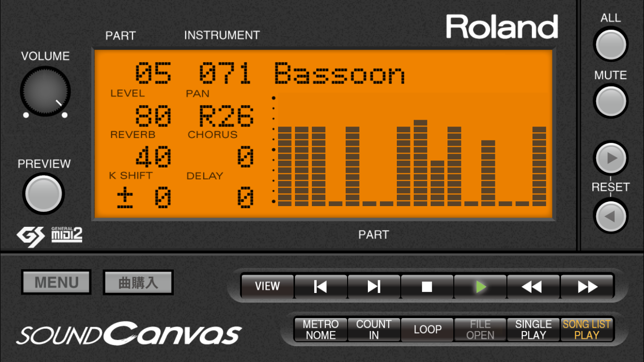The image size is (644, 362).
Task: Tap the first part level meter bar
Action: [x=285, y=167]
